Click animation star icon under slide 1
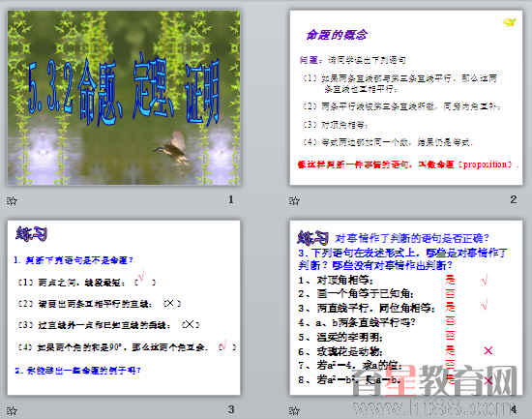The width and height of the screenshot is (532, 419). pyautogui.click(x=12, y=200)
